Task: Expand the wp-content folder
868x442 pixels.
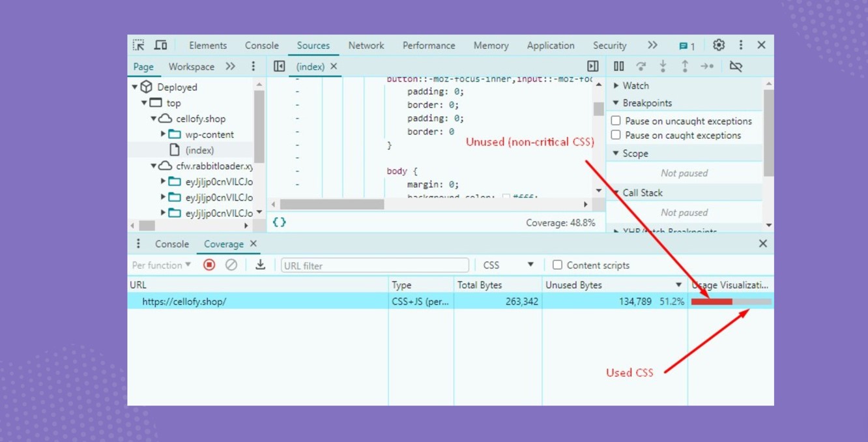Action: (x=164, y=134)
